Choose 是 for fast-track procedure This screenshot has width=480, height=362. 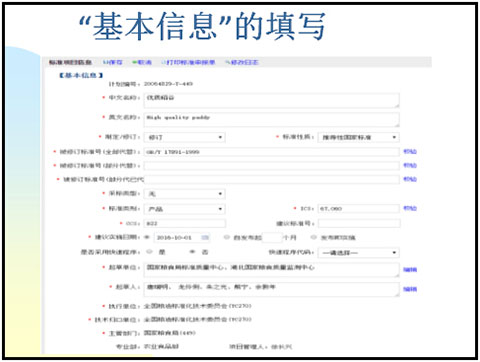click(149, 252)
